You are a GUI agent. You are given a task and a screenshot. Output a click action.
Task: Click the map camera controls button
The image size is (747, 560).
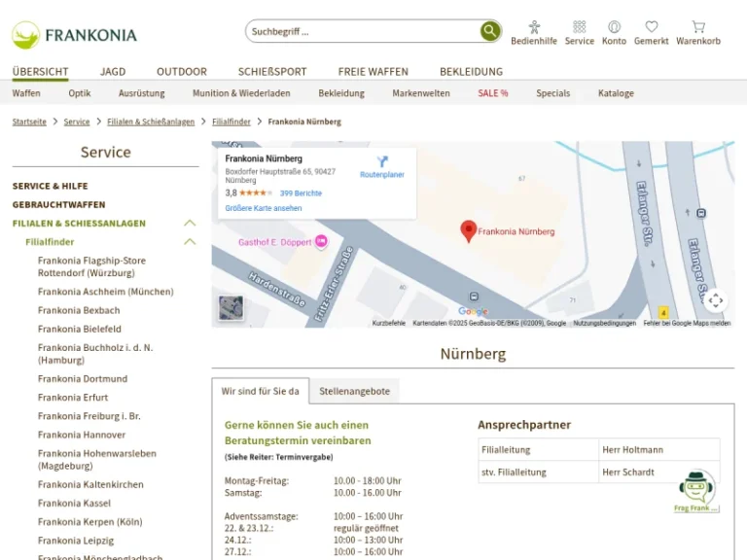point(715,300)
